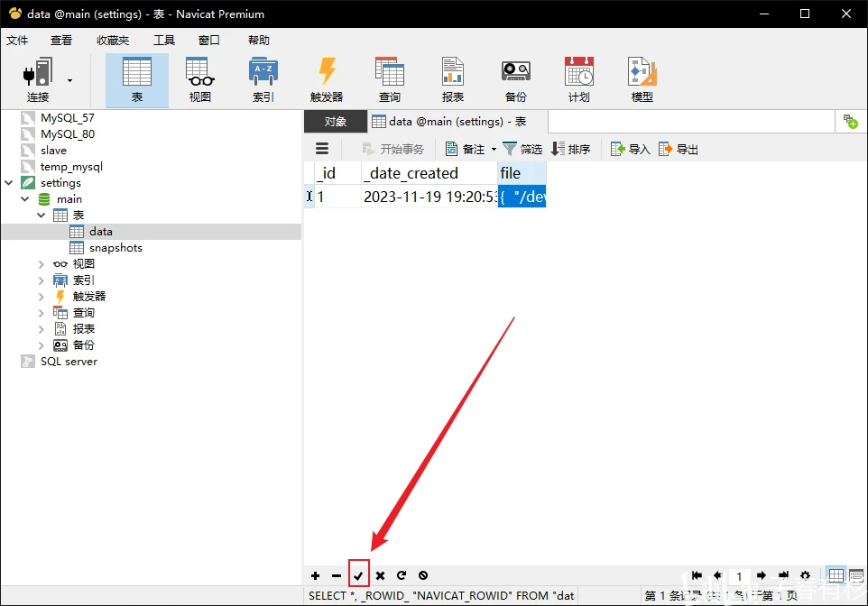The image size is (868, 606).
Task: Open the 报表 report toolbar button
Action: [x=453, y=79]
